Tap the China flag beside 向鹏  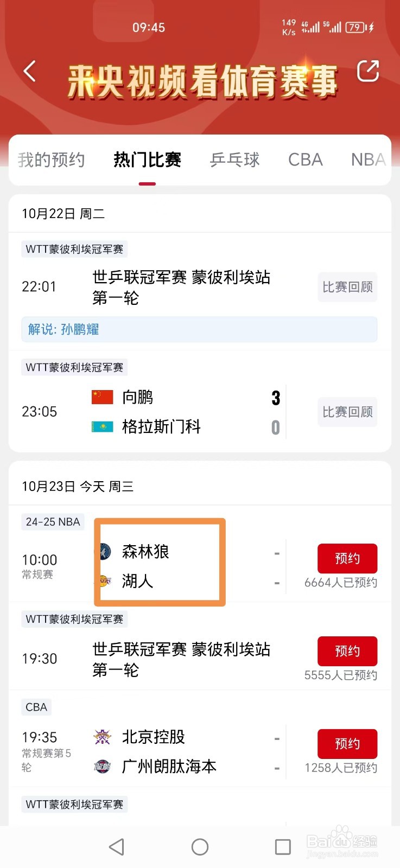pos(103,397)
